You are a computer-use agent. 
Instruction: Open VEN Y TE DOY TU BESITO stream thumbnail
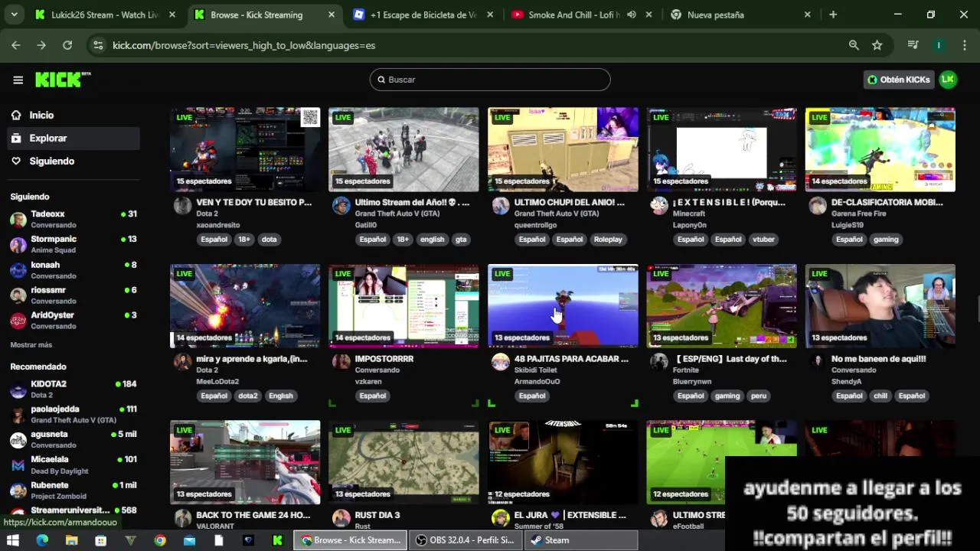pos(245,149)
